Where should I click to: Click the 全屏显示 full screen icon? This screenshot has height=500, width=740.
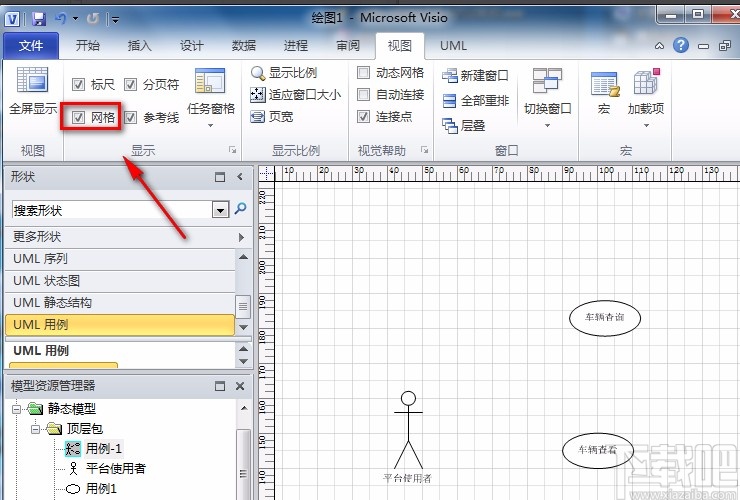[x=33, y=91]
